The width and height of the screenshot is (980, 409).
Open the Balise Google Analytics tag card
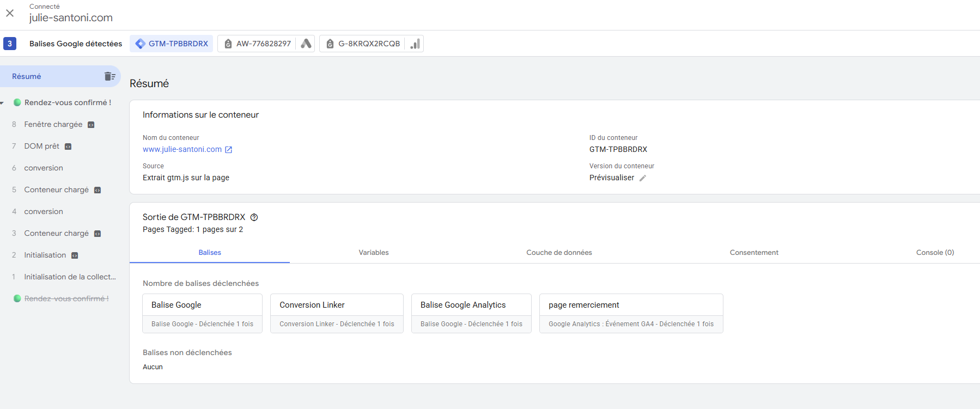[x=471, y=314]
